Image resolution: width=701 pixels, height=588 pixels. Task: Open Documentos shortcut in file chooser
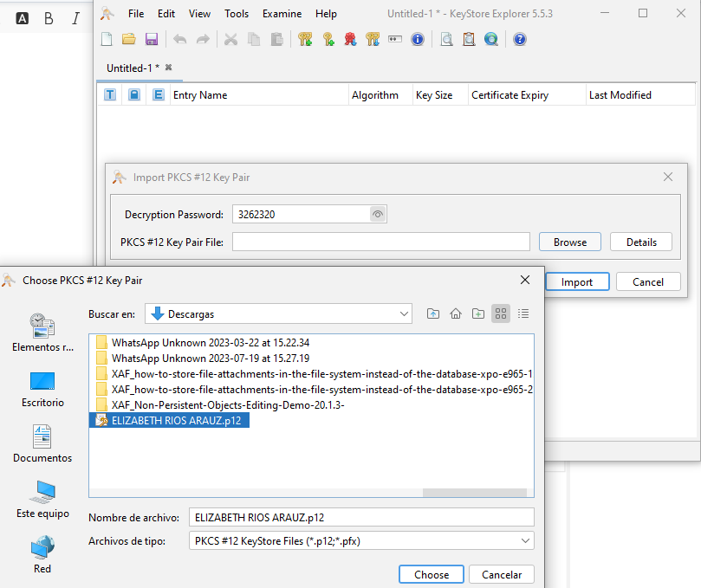tap(42, 443)
